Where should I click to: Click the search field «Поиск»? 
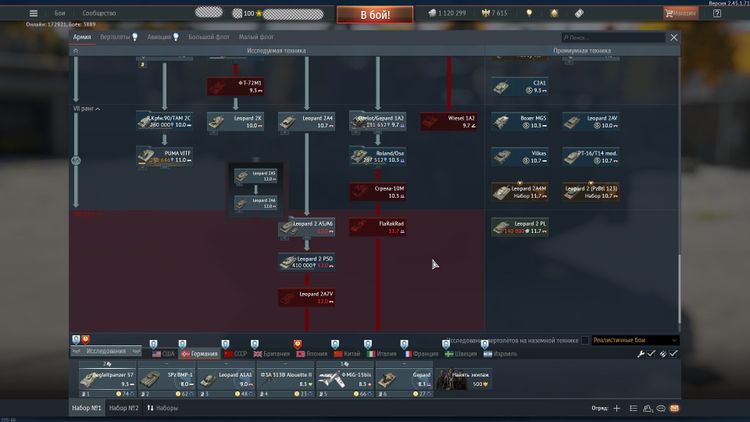(x=605, y=37)
